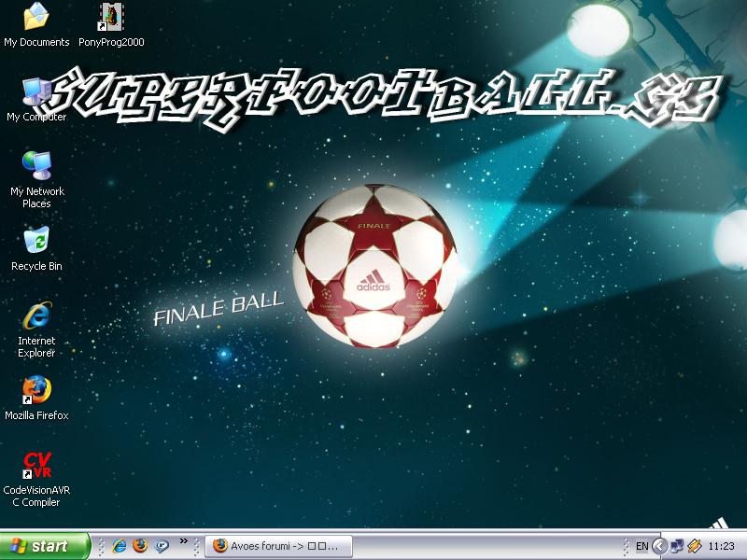
Task: Expand hidden Quick Launch items chevron
Action: 183,541
